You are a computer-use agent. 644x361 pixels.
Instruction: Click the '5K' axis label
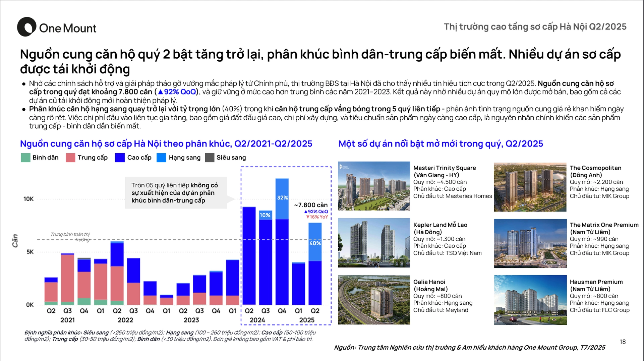click(x=30, y=252)
